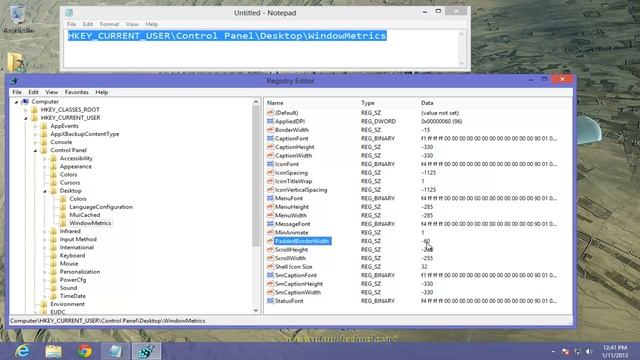The width and height of the screenshot is (640, 360).
Task: Click the Environment folder icon
Action: click(44, 304)
